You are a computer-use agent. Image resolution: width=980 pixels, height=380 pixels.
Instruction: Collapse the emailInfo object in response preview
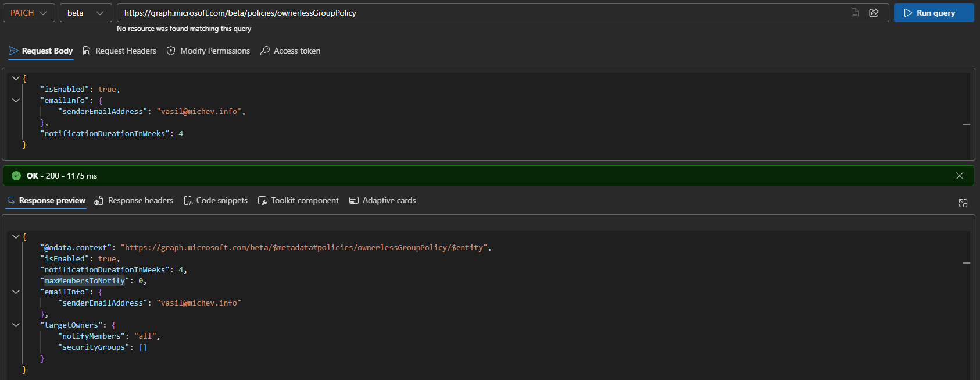[16, 292]
